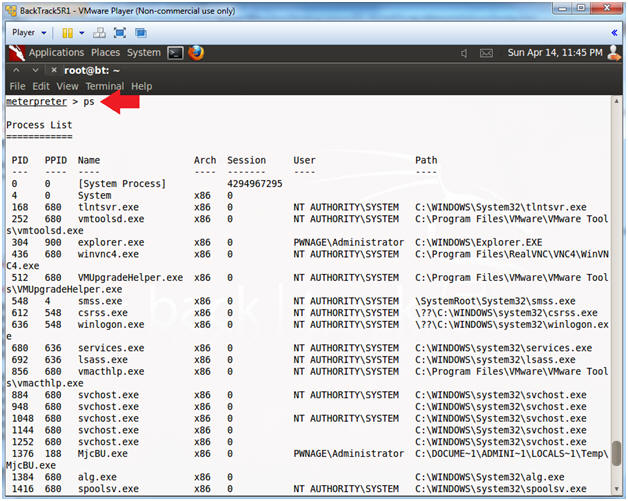Click PWNAGE\Administrator on explorer.exe row
628x501 pixels.
[348, 242]
